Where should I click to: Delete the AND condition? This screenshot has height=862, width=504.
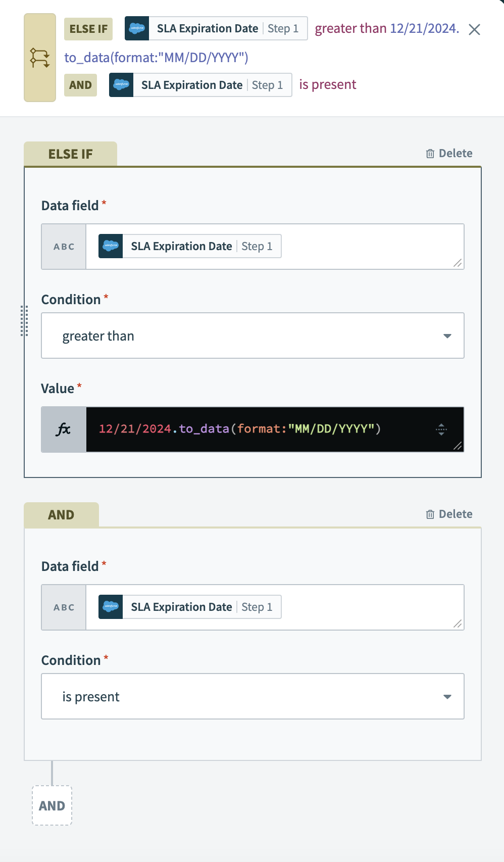tap(449, 514)
